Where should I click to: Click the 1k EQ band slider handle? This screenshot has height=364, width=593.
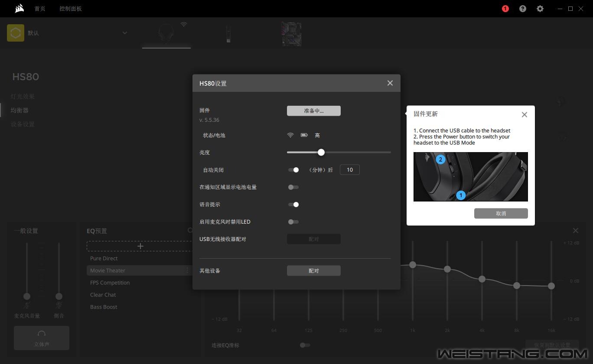tap(413, 264)
